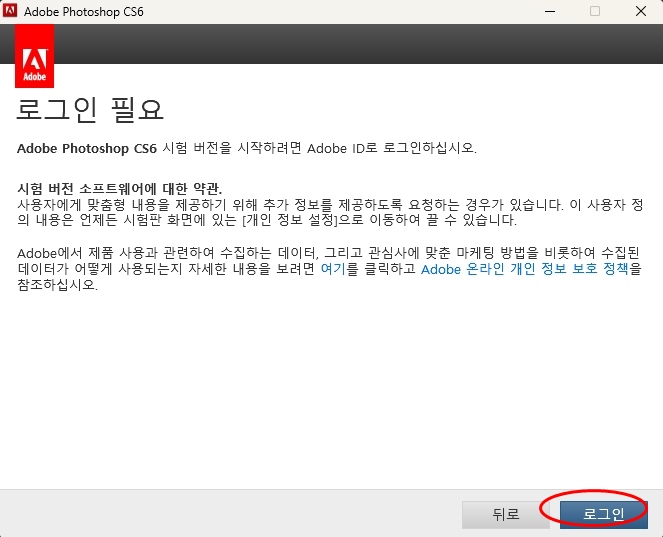
Task: Click the 참조하십시오. text line
Action: point(58,285)
